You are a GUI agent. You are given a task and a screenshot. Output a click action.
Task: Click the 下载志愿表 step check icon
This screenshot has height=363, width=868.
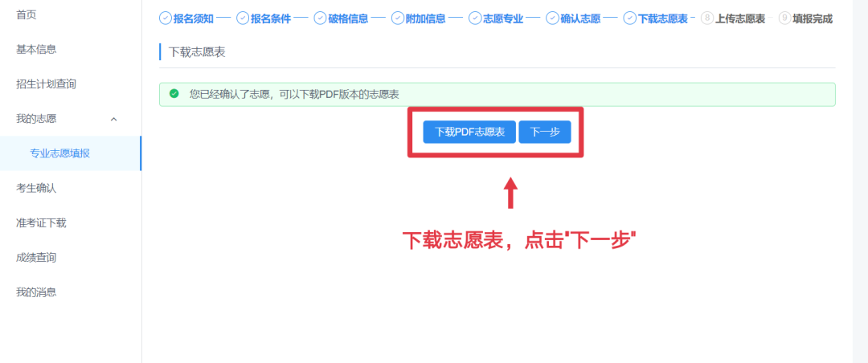(630, 18)
